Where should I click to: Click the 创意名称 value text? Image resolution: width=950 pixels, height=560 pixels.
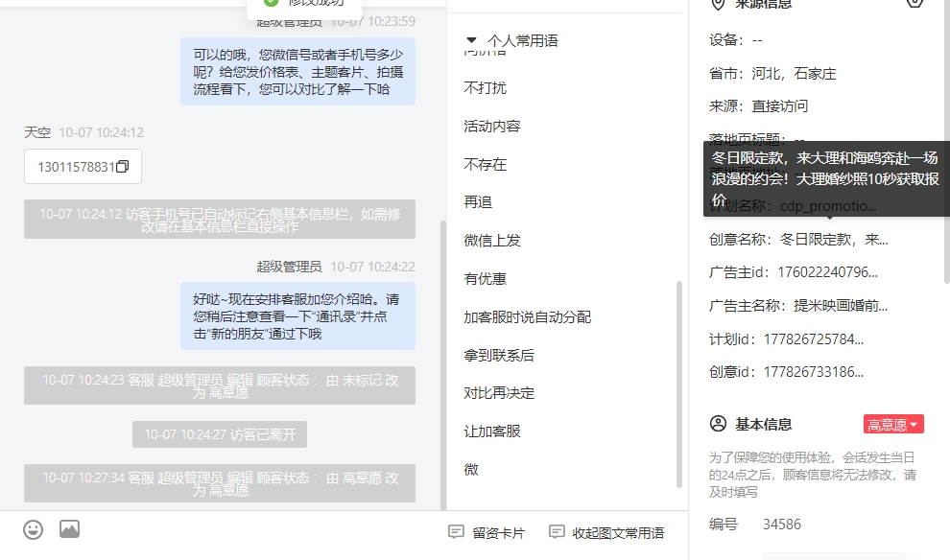pos(834,240)
